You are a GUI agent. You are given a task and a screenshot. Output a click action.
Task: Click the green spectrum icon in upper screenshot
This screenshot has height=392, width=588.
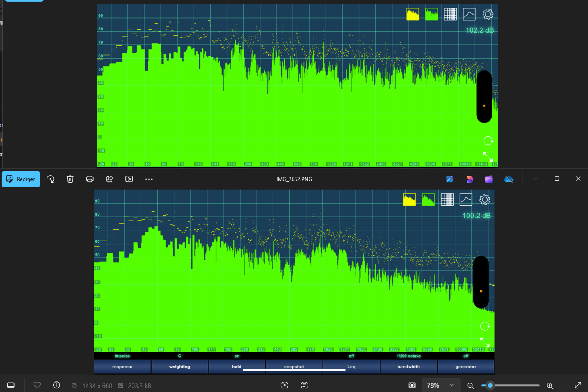click(431, 15)
